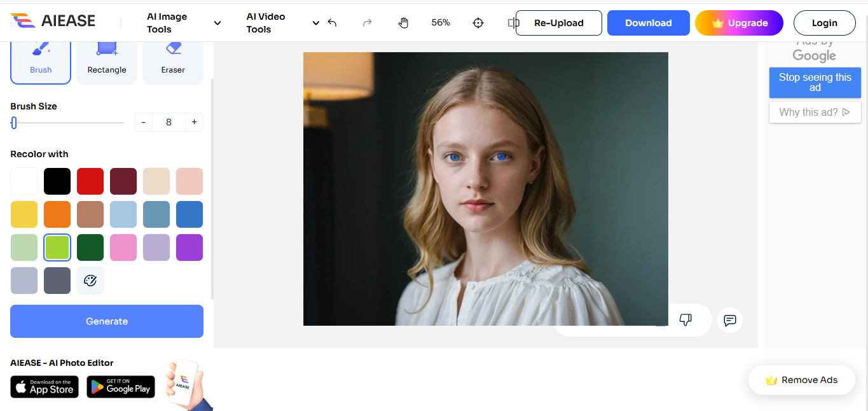Redo the last edit
This screenshot has height=411, width=868.
(367, 22)
